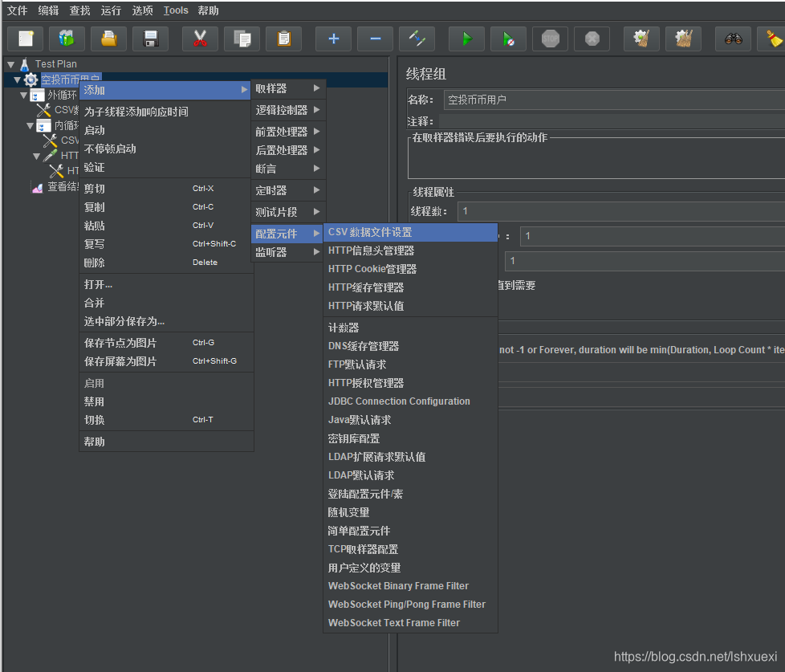Click the Open file folder icon
The height and width of the screenshot is (672, 785).
(x=108, y=39)
